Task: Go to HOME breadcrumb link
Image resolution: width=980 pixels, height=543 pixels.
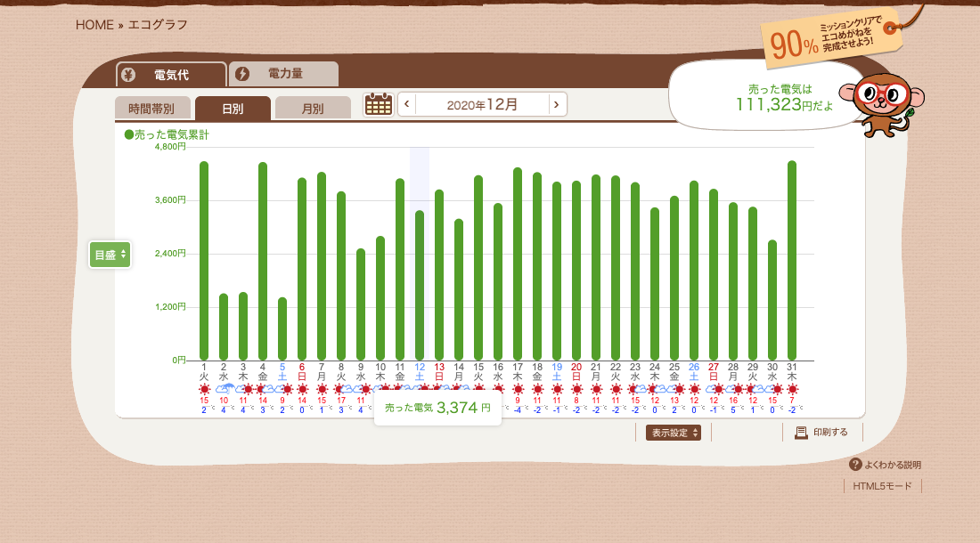Action: tap(94, 25)
